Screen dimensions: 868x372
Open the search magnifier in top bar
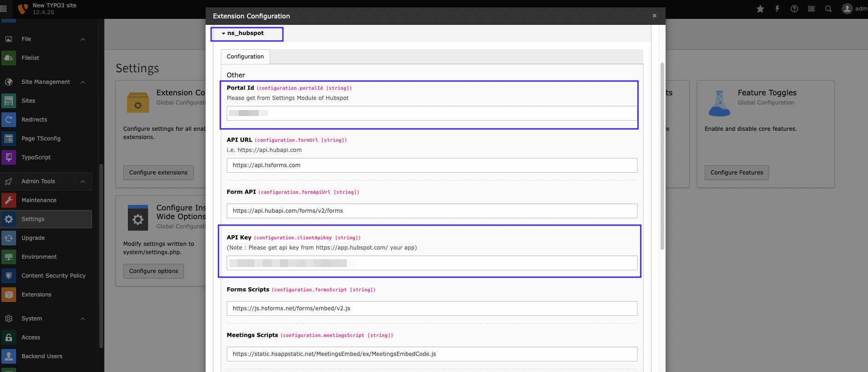[828, 9]
